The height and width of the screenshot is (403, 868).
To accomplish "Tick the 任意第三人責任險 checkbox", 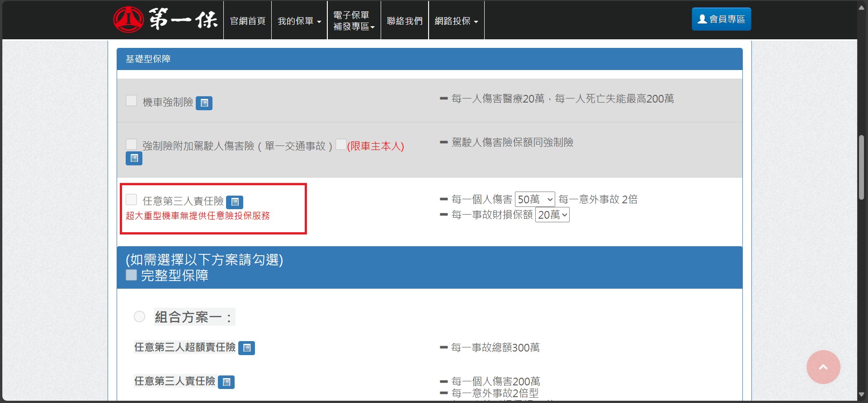I will point(132,199).
